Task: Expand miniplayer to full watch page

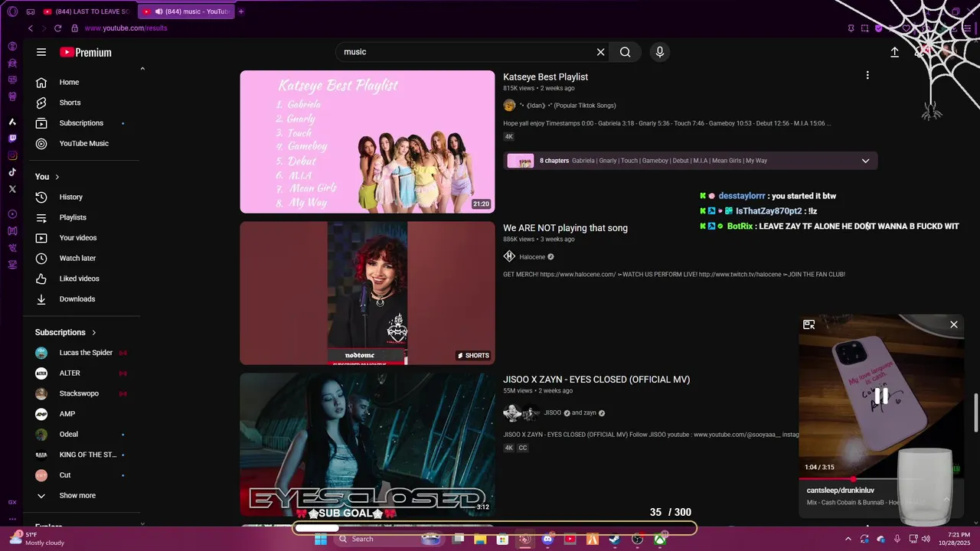Action: click(808, 324)
